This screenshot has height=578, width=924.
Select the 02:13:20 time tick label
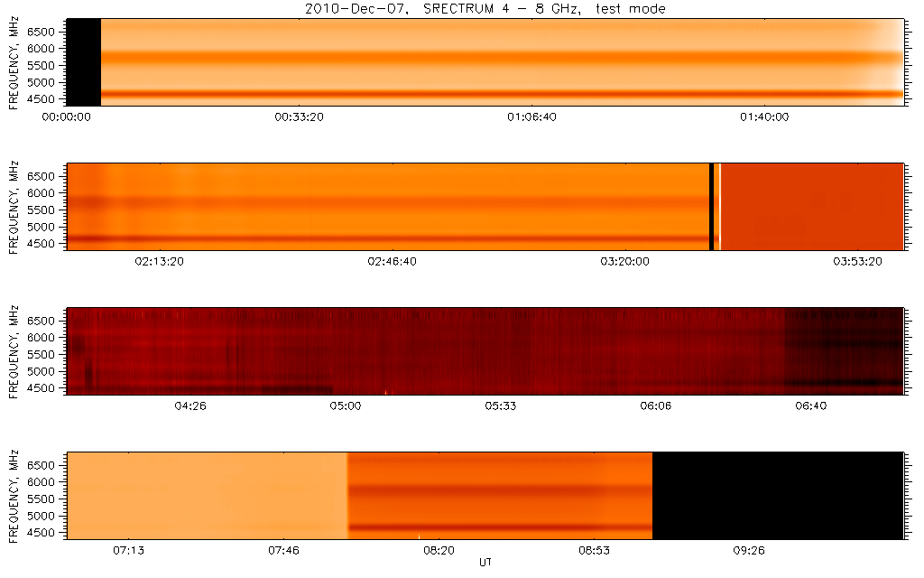160,262
